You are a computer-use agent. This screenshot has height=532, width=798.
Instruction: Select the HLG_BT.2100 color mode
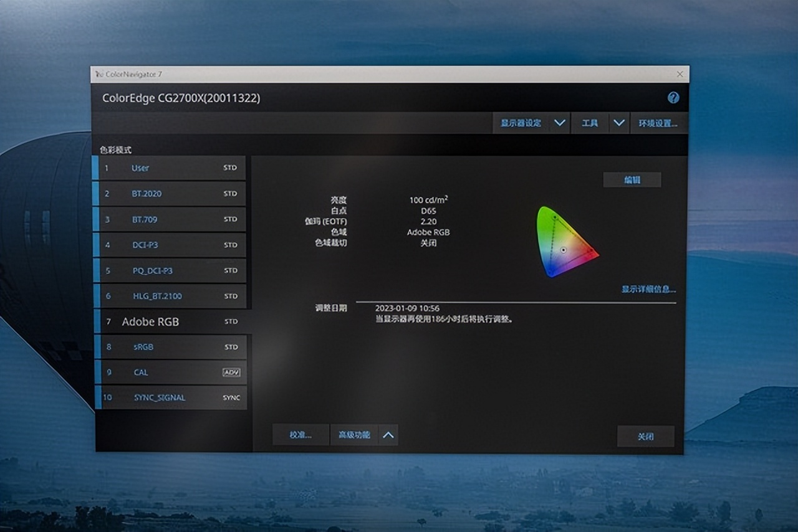pyautogui.click(x=169, y=296)
